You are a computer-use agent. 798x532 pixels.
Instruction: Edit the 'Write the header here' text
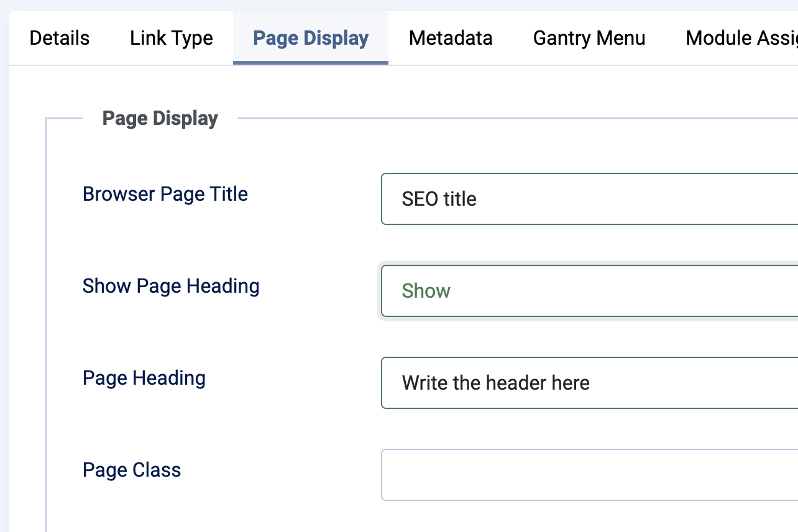click(x=496, y=383)
